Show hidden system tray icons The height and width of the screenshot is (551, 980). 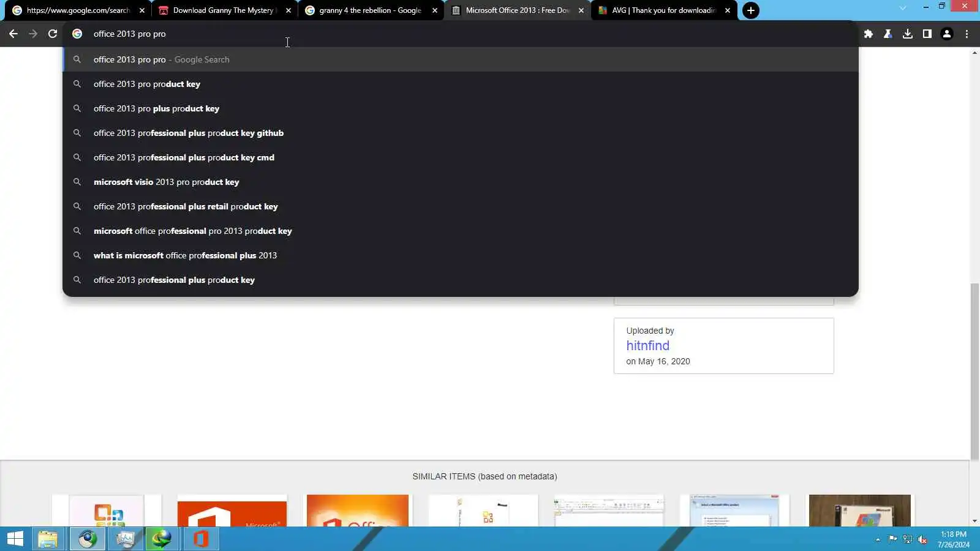click(878, 539)
